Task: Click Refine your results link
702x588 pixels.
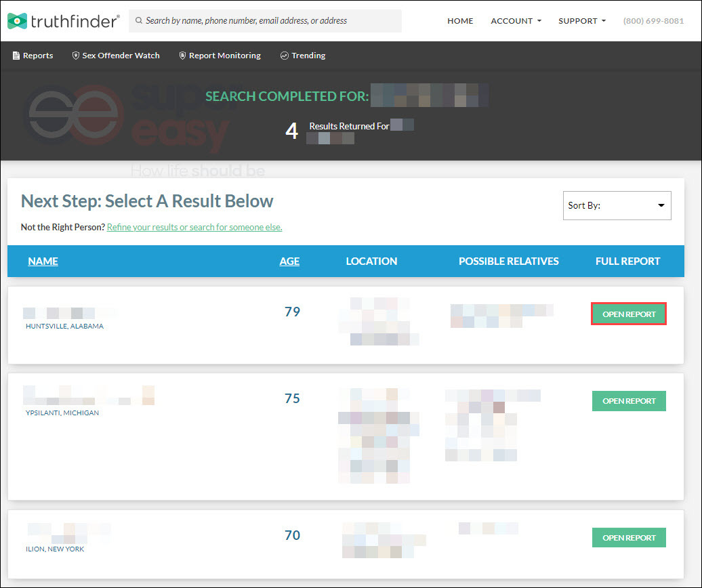Action: (194, 228)
